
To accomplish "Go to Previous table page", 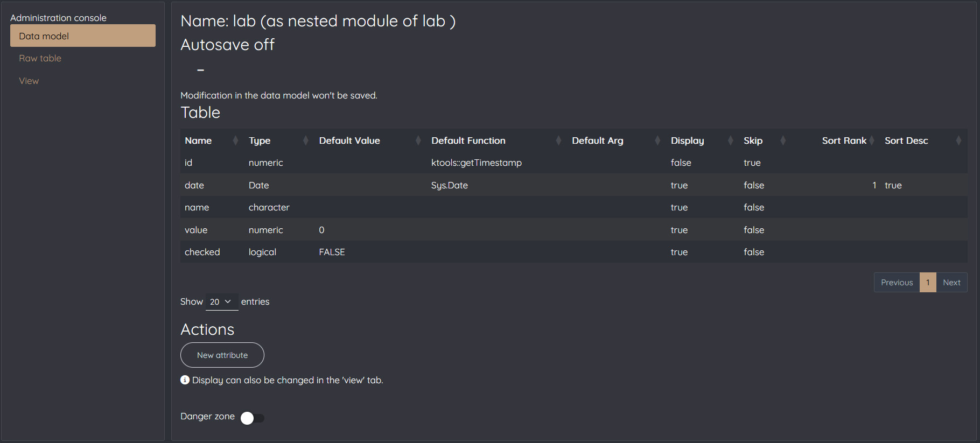I will pos(897,283).
